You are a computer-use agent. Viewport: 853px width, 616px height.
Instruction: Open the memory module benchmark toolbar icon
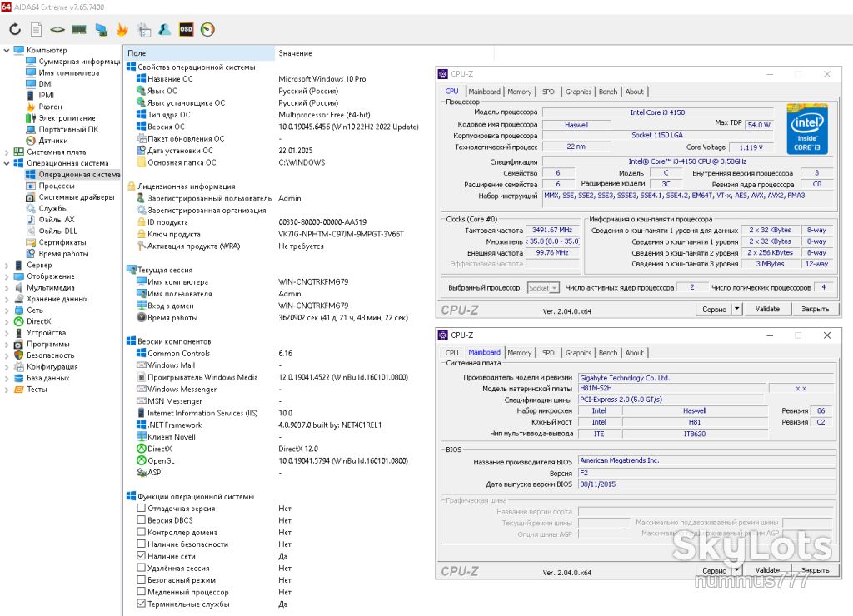[79, 29]
